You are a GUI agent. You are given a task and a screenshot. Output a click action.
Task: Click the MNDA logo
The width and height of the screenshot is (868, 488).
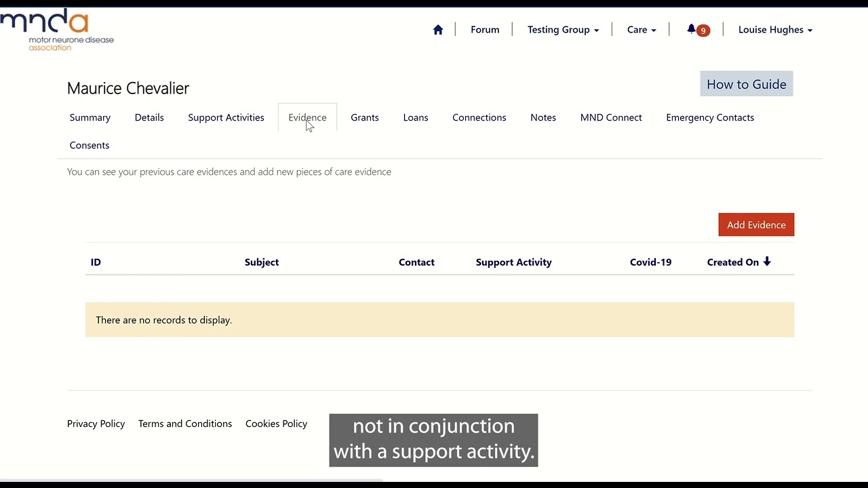pos(57,30)
